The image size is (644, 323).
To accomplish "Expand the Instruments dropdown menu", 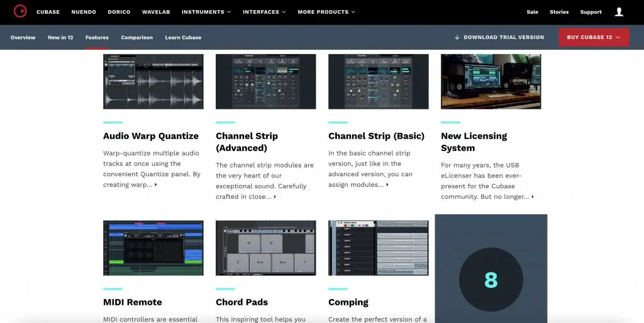I will pos(206,12).
